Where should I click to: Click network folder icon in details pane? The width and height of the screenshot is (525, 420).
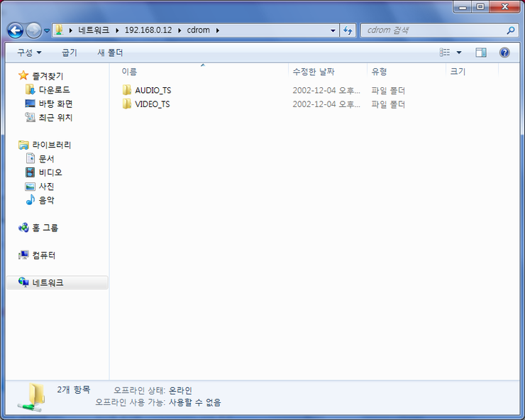(32, 397)
